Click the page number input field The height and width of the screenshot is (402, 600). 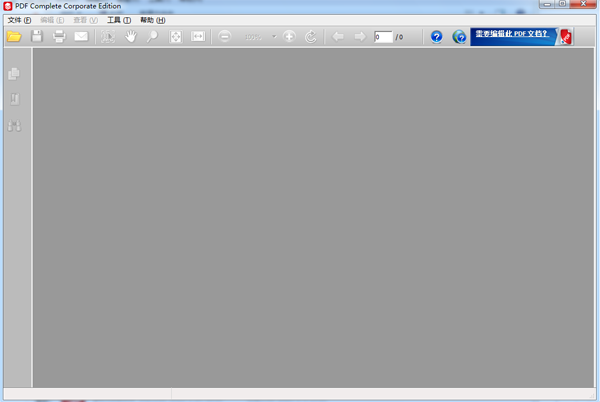click(383, 37)
